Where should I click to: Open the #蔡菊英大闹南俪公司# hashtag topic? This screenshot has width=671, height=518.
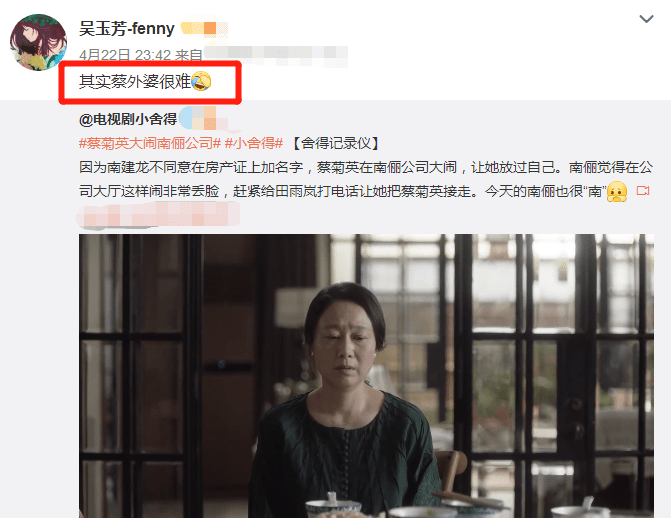tap(150, 143)
